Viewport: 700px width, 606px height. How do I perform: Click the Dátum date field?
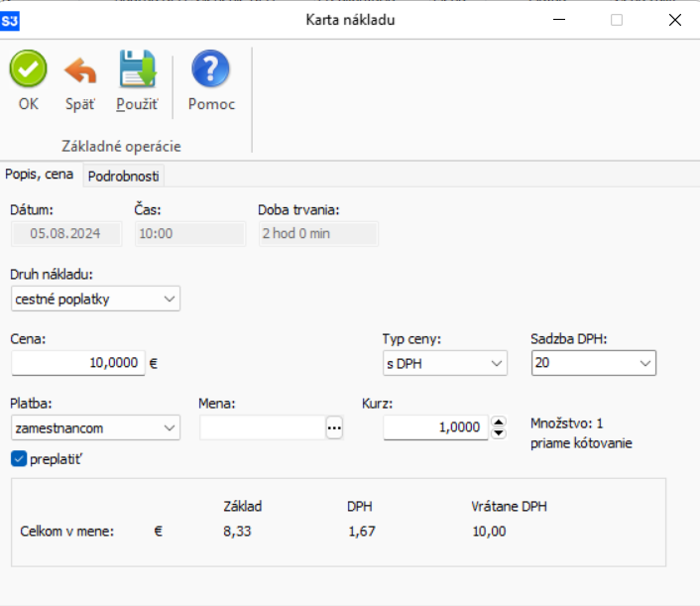(66, 234)
